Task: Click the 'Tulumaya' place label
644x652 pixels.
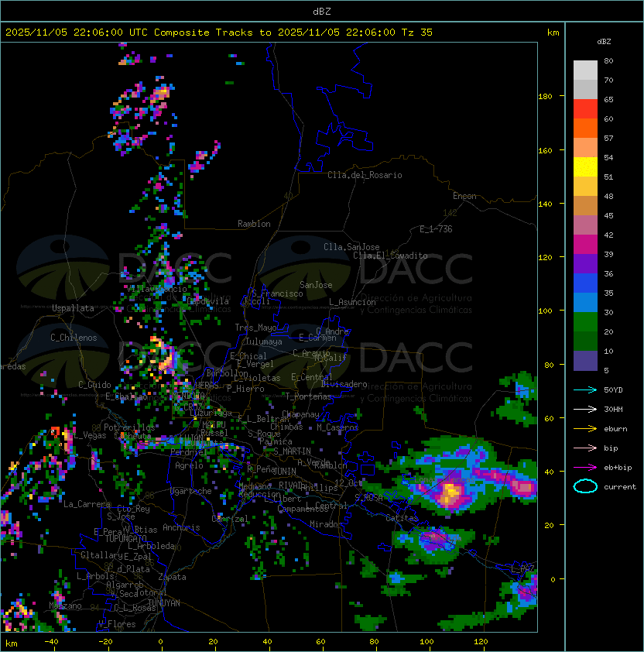Action: tap(264, 341)
